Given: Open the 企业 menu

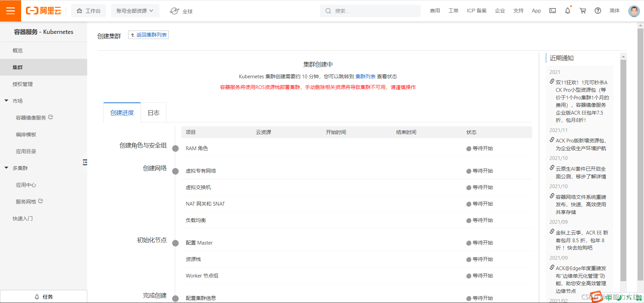Looking at the screenshot, I should click(x=500, y=11).
